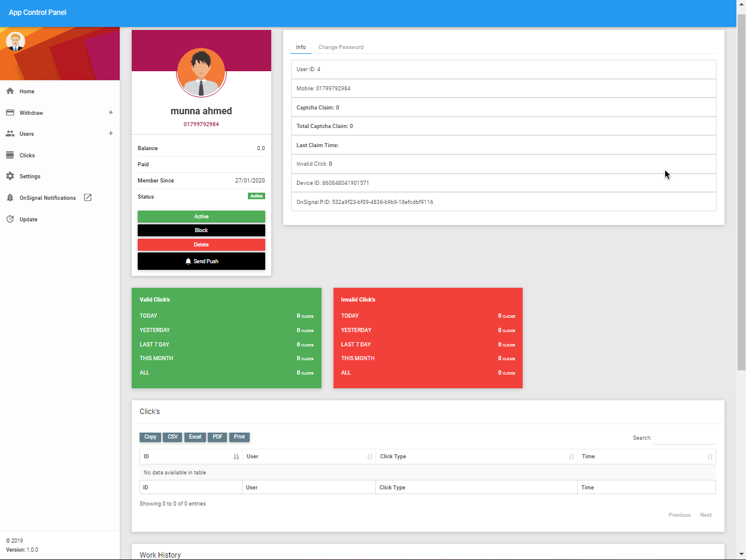Expand the Users submenu plus sign
Image resolution: width=746 pixels, height=560 pixels.
pyautogui.click(x=110, y=134)
